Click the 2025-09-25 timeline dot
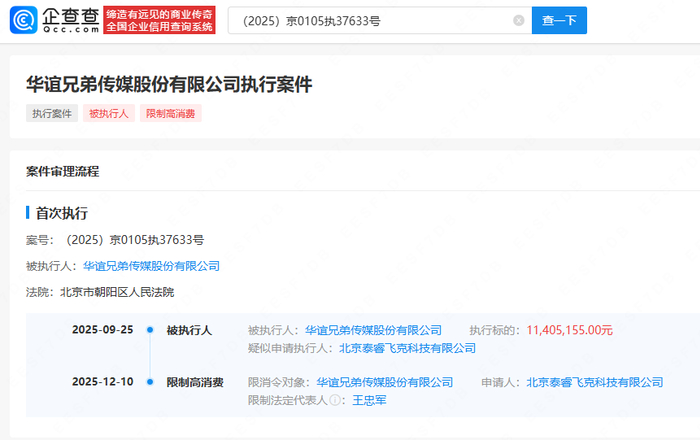Screen dimensions: 700x440 (149, 330)
